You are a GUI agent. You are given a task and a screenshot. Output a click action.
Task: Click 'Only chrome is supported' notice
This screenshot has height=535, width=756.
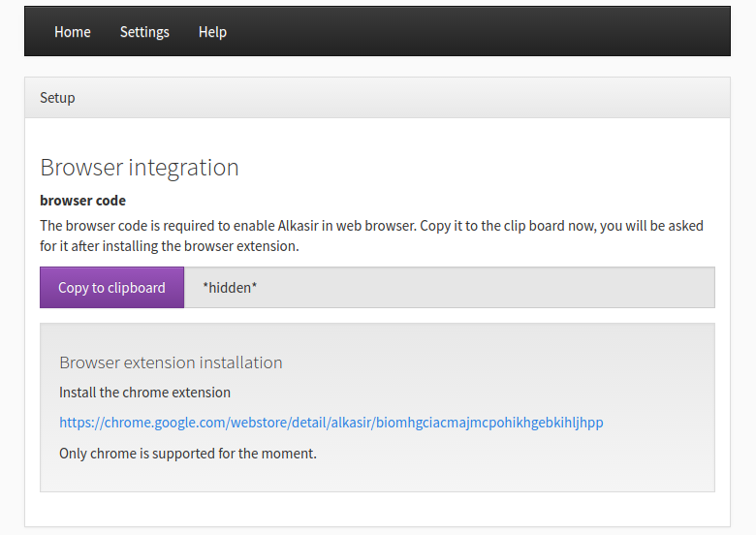187,453
